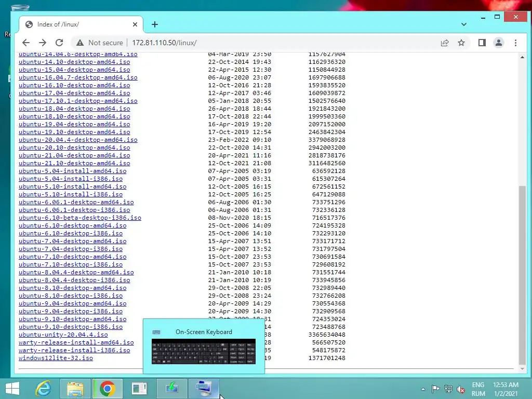Download warty-release-install-i386.iso
The height and width of the screenshot is (399, 532).
coord(74,351)
